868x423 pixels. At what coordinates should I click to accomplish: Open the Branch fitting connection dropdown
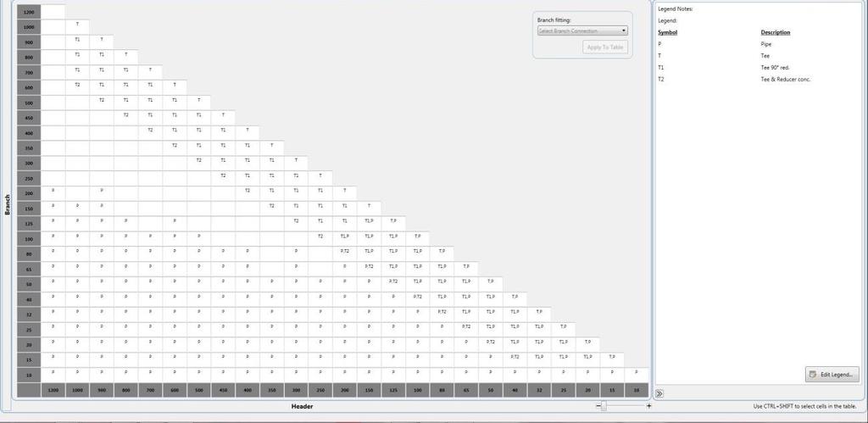[x=582, y=31]
